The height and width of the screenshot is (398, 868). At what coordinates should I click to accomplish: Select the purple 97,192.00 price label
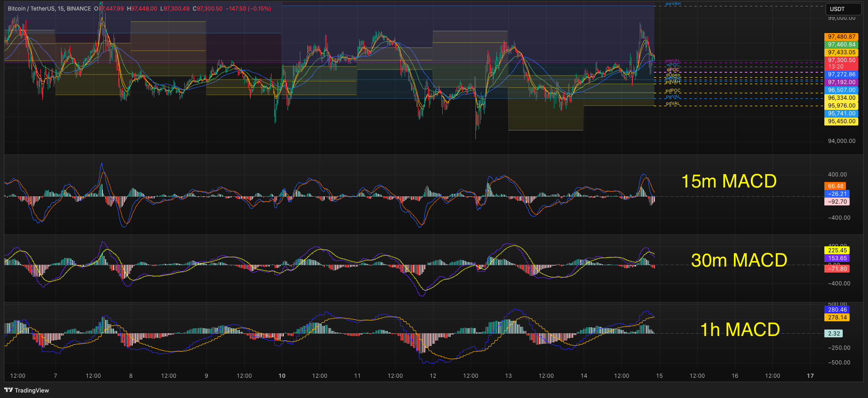pos(841,82)
